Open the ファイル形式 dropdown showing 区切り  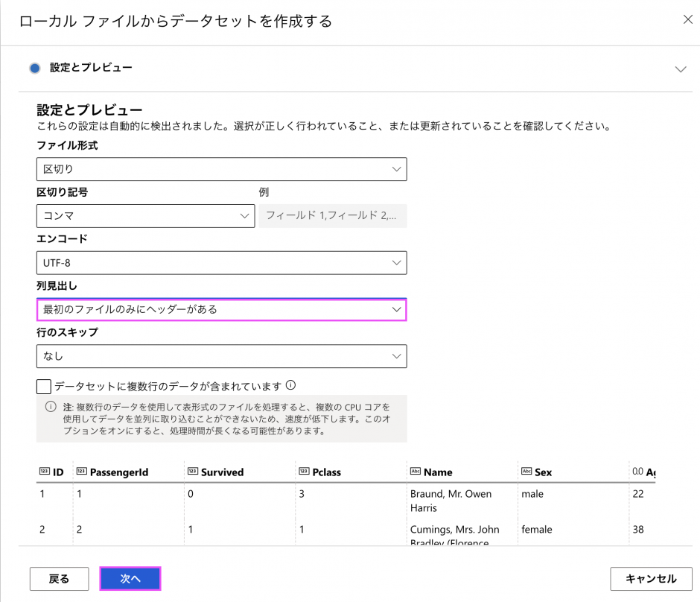[x=221, y=169]
